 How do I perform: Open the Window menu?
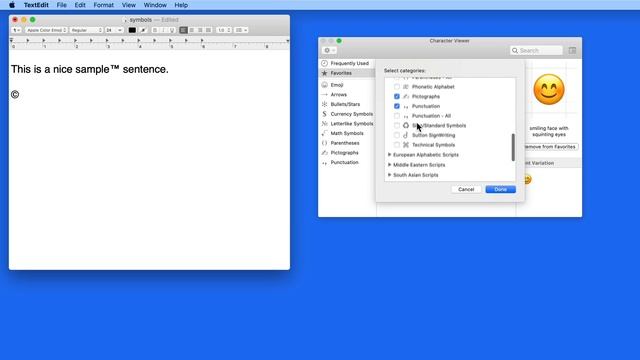(x=155, y=5)
